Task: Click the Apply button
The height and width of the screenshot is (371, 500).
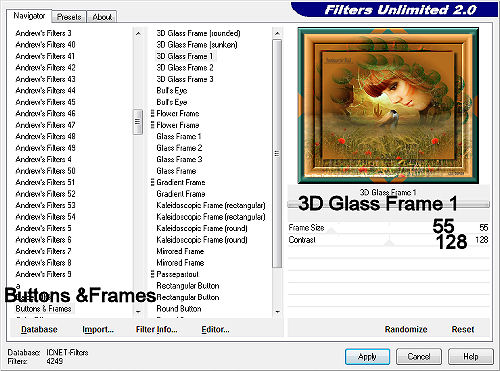Action: tap(367, 357)
